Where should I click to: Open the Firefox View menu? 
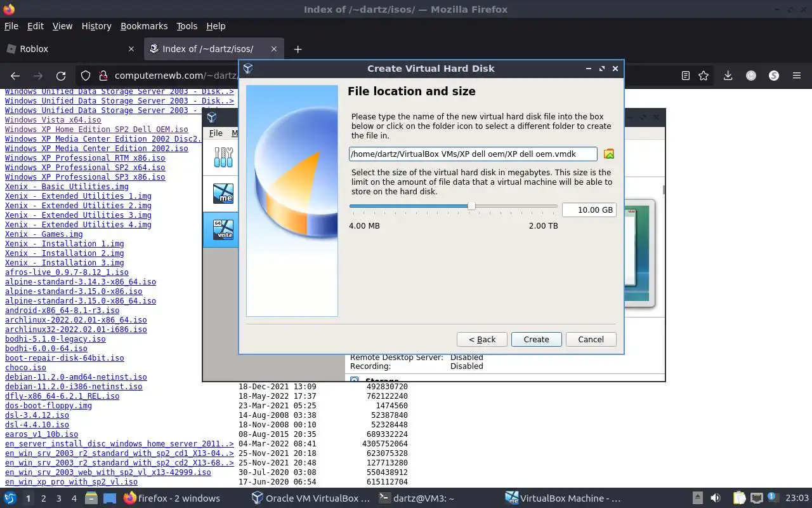62,26
